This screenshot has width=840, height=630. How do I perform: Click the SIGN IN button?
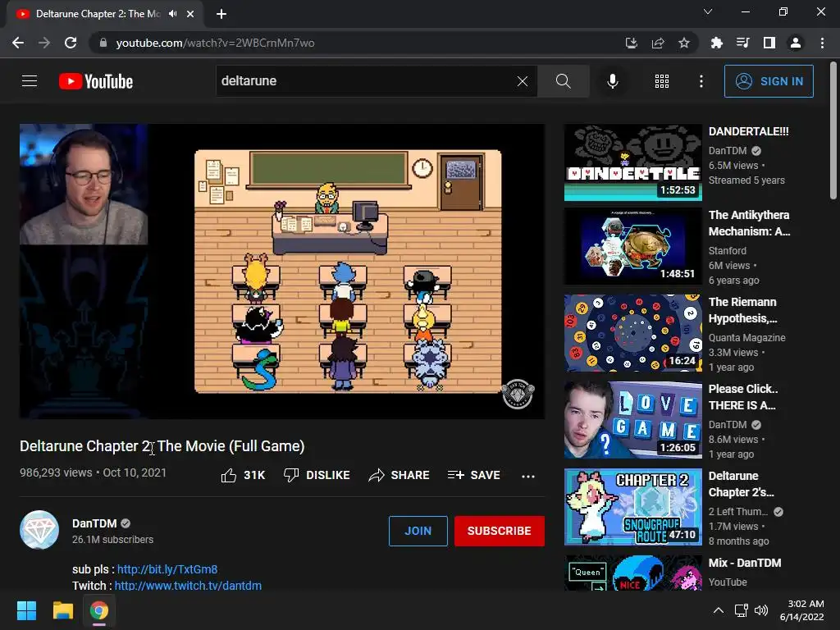769,81
